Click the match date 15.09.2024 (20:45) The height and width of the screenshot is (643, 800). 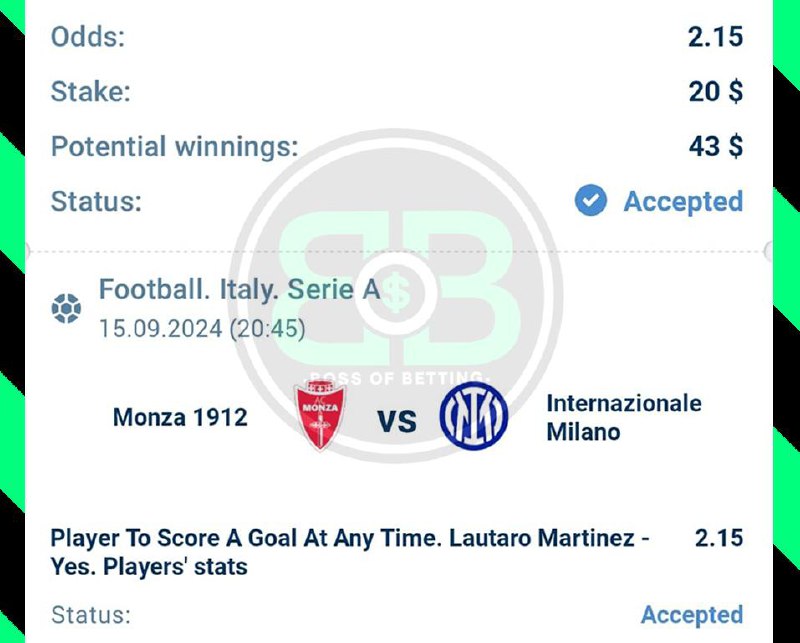[202, 328]
